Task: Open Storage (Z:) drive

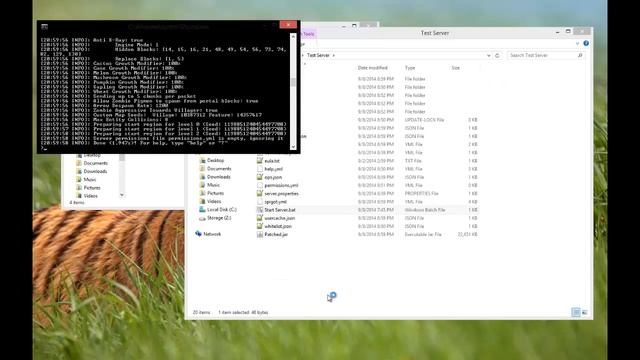Action: pos(219,218)
